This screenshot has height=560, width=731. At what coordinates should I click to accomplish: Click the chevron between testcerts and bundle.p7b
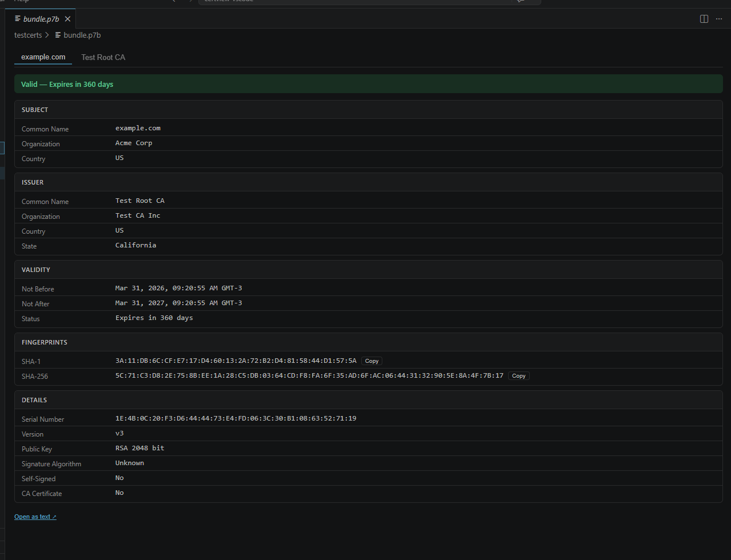click(47, 35)
